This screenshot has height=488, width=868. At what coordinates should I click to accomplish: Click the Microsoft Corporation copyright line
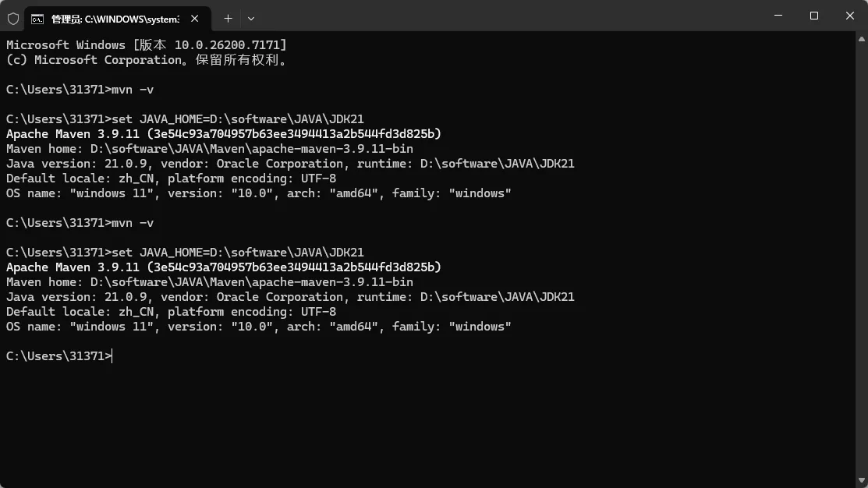[146, 60]
